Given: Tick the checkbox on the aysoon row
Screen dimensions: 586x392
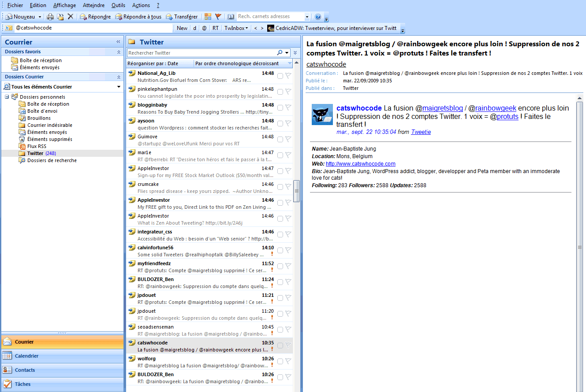Looking at the screenshot, I should coord(280,123).
